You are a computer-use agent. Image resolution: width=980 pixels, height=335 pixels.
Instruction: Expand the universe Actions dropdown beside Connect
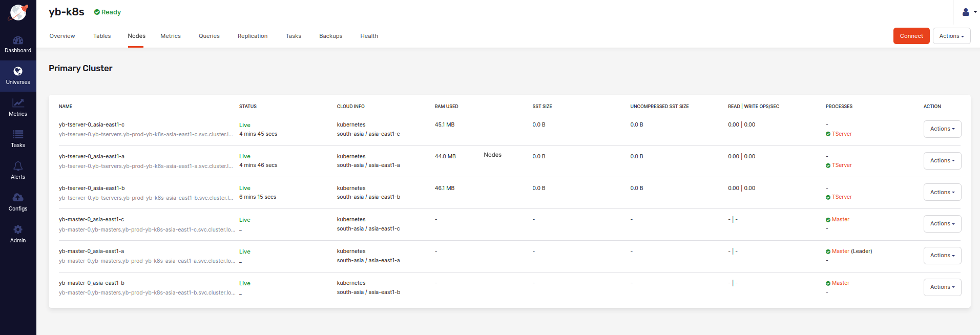tap(951, 36)
